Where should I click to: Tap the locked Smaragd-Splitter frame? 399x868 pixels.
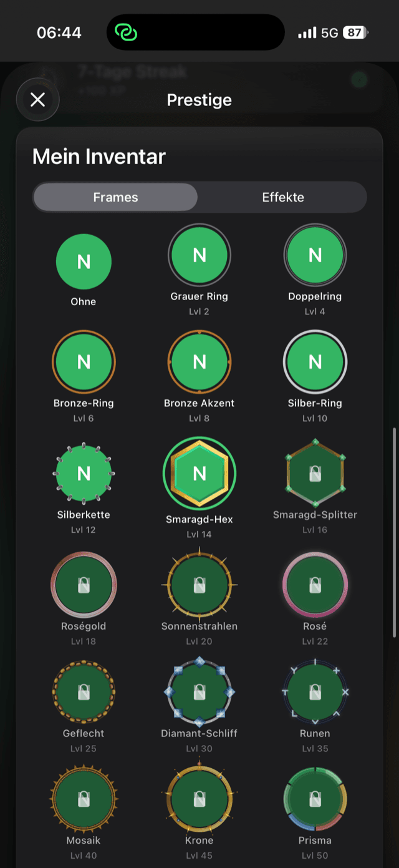pos(315,474)
